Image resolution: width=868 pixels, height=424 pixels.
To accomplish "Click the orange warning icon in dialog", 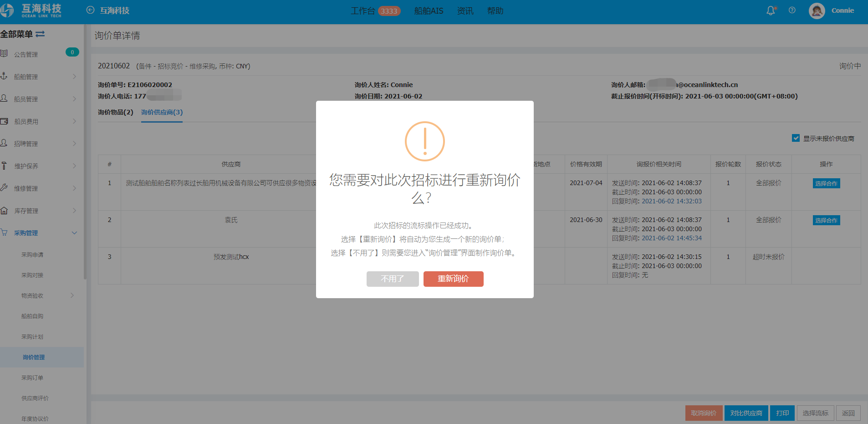I will pyautogui.click(x=425, y=141).
